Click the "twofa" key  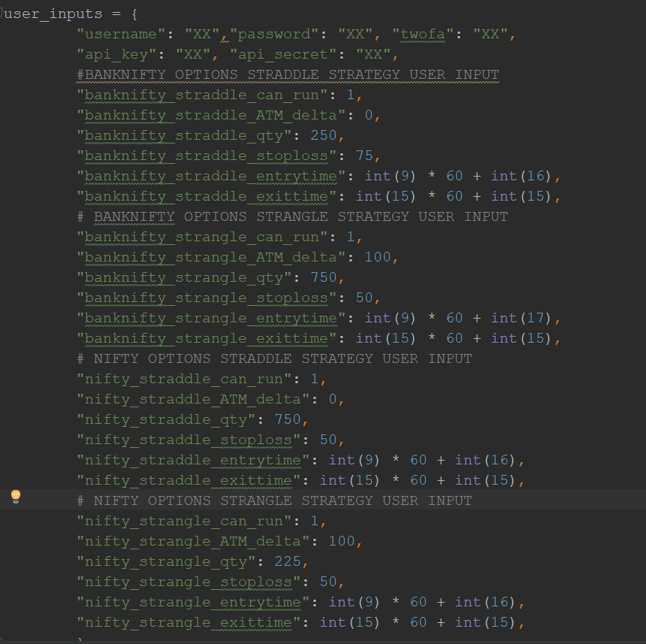pos(423,34)
